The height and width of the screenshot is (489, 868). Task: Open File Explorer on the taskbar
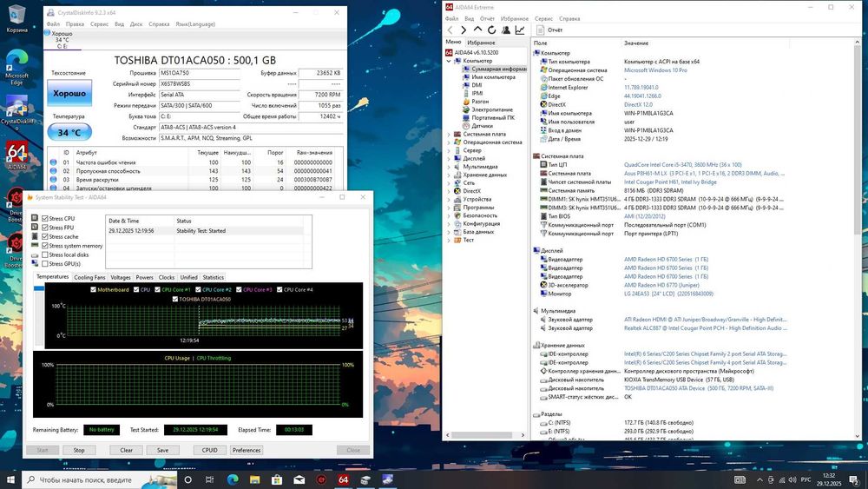[254, 479]
